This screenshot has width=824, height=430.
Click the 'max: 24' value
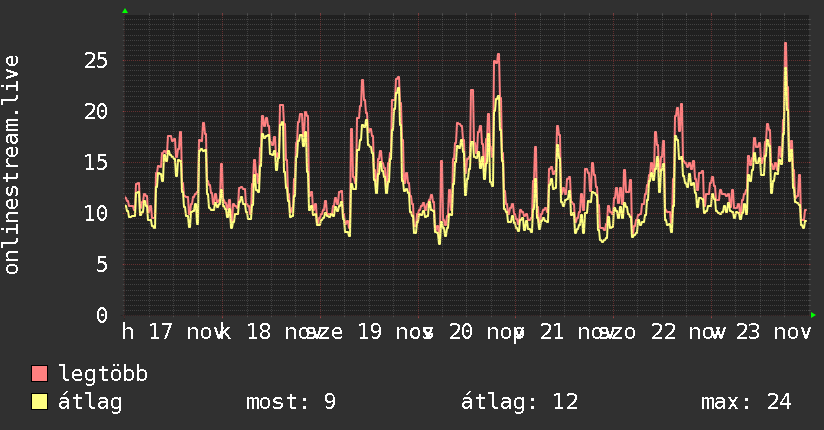click(x=746, y=402)
